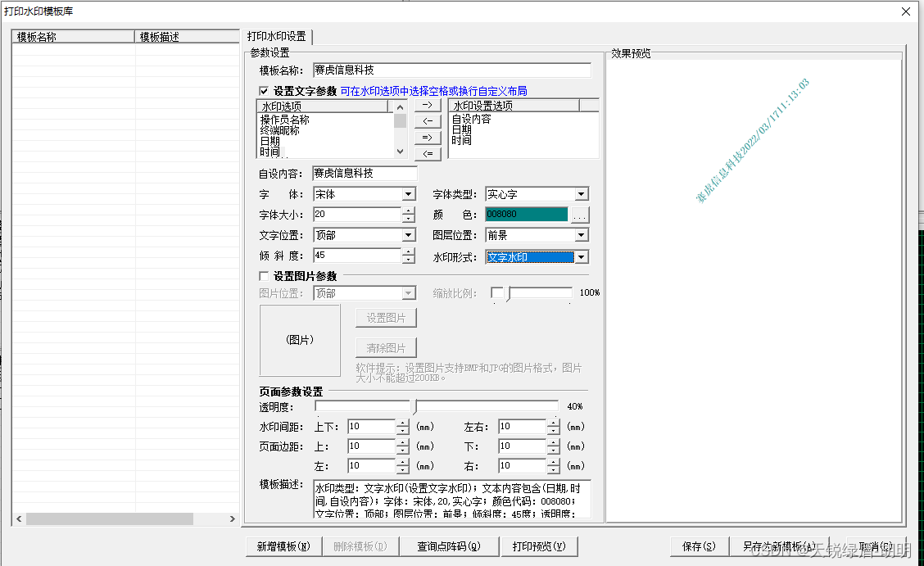Screen dimensions: 924x566
Task: Open 字体 dropdown showing 宋体
Action: [409, 194]
